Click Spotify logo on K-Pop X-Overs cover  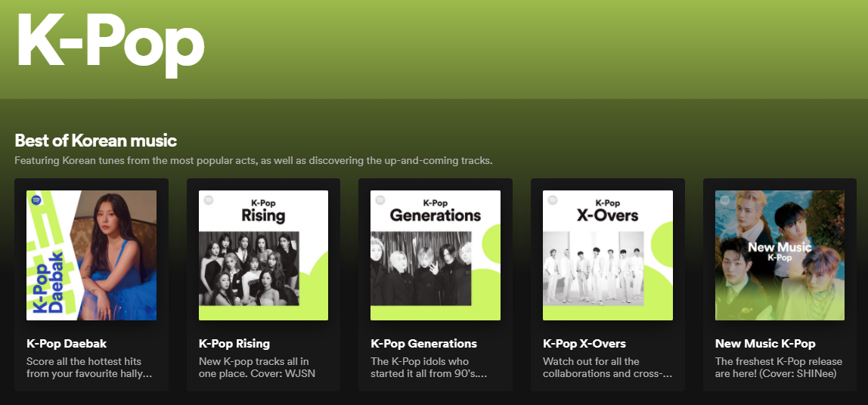tap(553, 200)
